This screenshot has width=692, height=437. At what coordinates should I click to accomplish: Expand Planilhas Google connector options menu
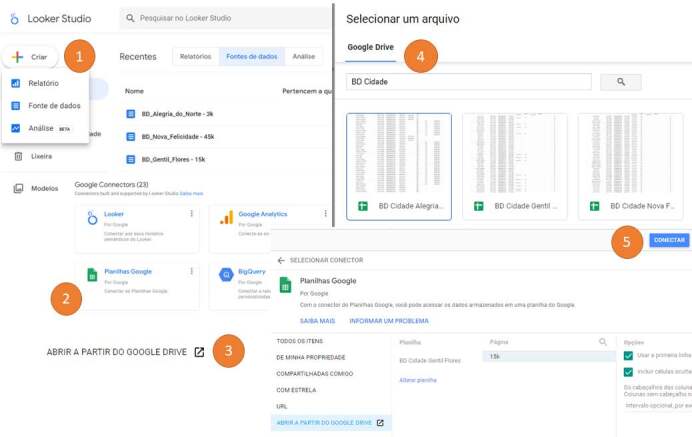coord(190,271)
